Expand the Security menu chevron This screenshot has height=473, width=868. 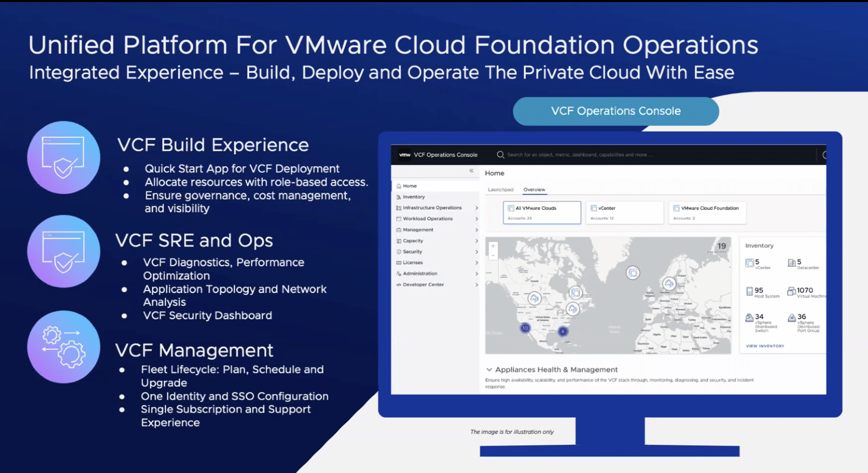coord(477,252)
